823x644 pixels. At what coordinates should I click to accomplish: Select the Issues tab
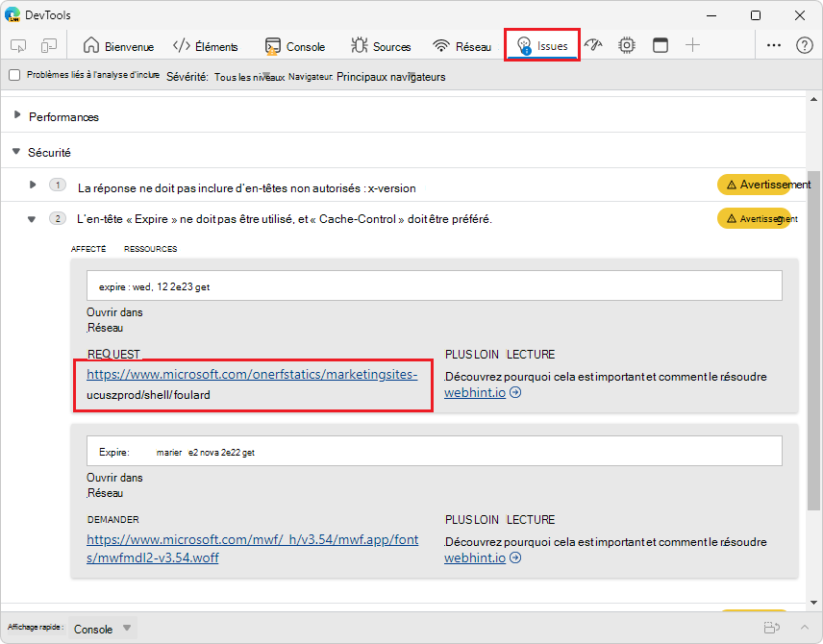542,46
